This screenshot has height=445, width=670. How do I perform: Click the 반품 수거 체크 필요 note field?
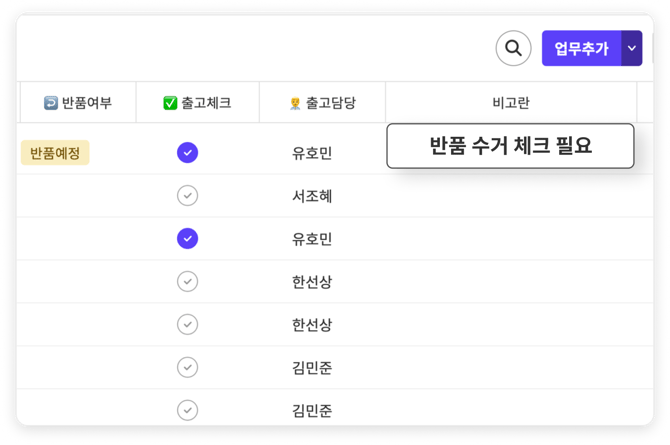pos(510,145)
